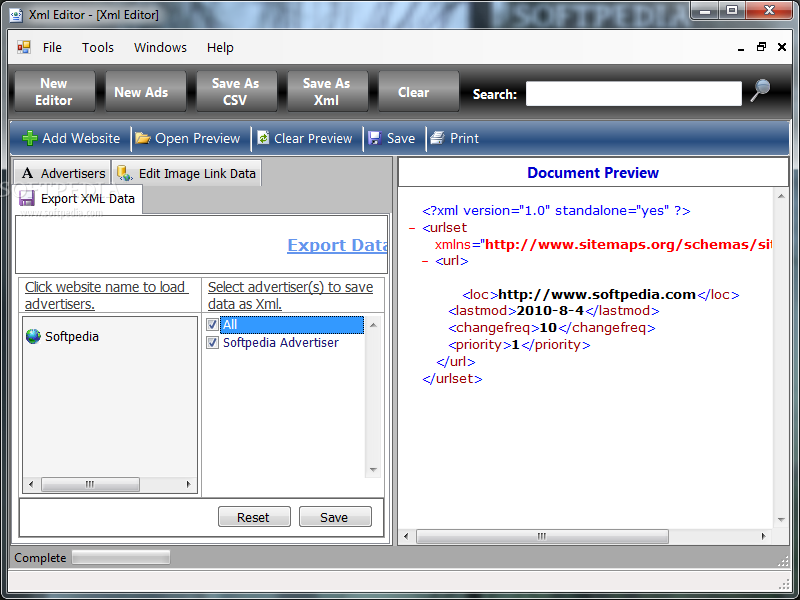Open the File menu
Screen dimensions: 800x600
point(52,47)
